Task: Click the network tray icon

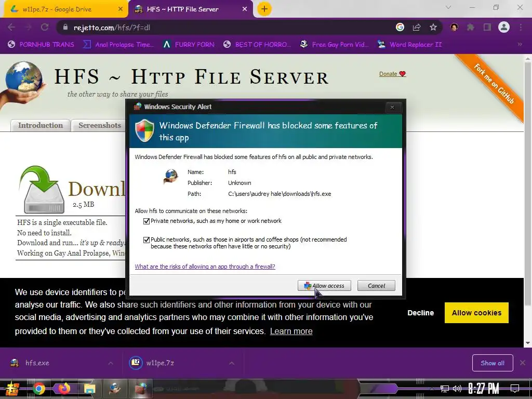Action: [445, 389]
